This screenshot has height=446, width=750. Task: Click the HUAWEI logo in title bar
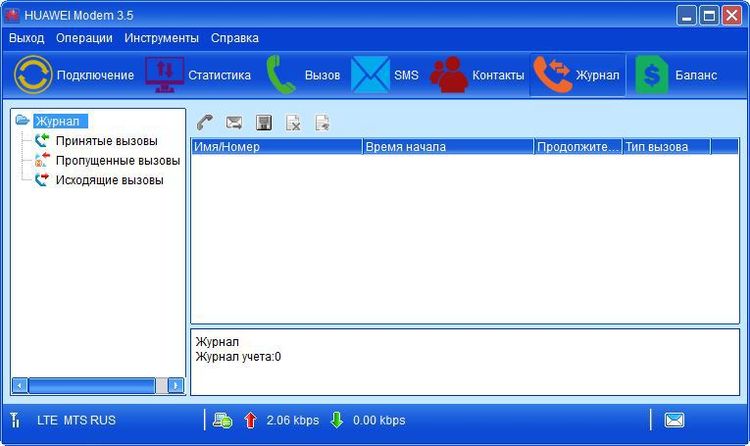[12, 15]
